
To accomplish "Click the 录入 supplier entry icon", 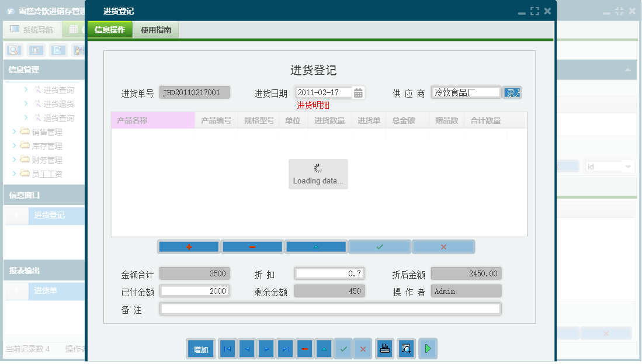I will pyautogui.click(x=512, y=92).
